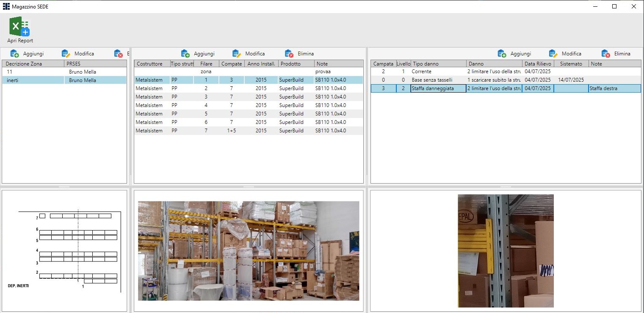The height and width of the screenshot is (313, 644).
Task: Sort by the Data Rilievo column header
Action: (538, 64)
